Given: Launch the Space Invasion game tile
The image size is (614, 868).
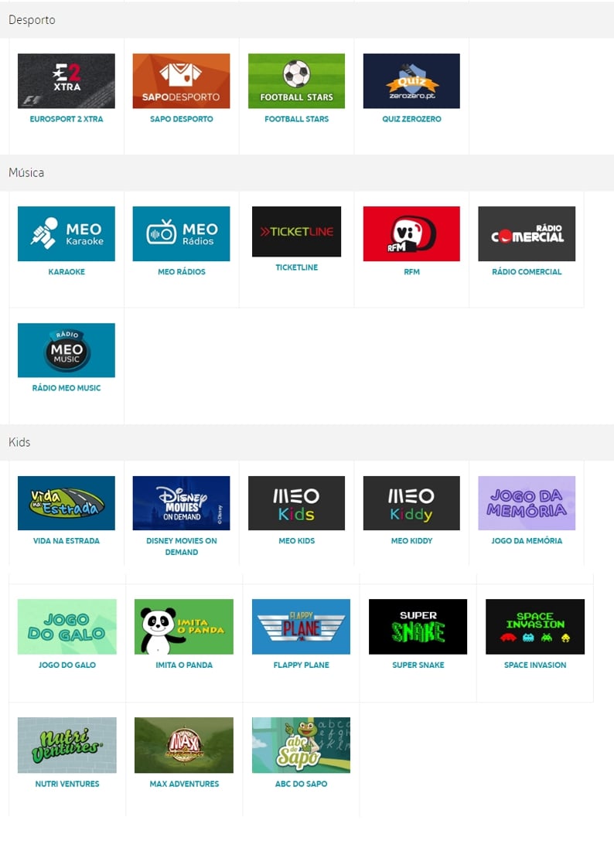Looking at the screenshot, I should click(535, 627).
